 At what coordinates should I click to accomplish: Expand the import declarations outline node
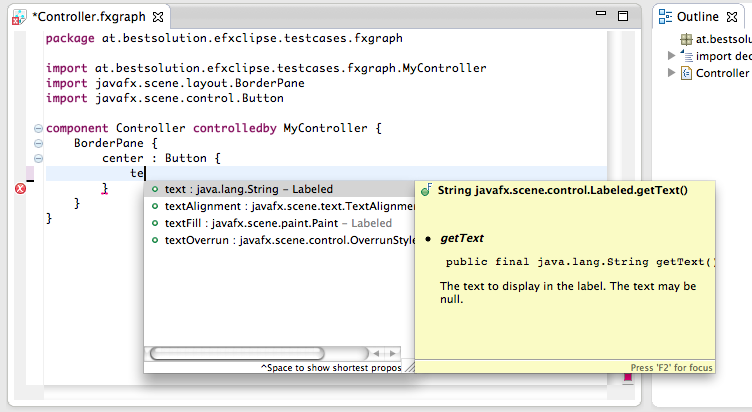[671, 56]
